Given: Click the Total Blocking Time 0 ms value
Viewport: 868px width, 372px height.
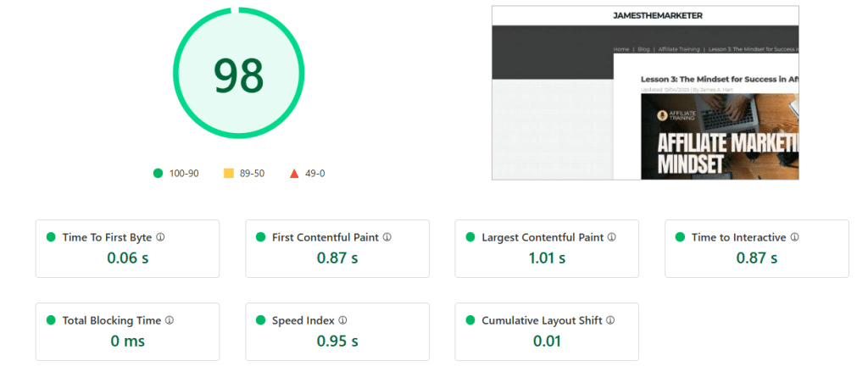Looking at the screenshot, I should click(128, 341).
